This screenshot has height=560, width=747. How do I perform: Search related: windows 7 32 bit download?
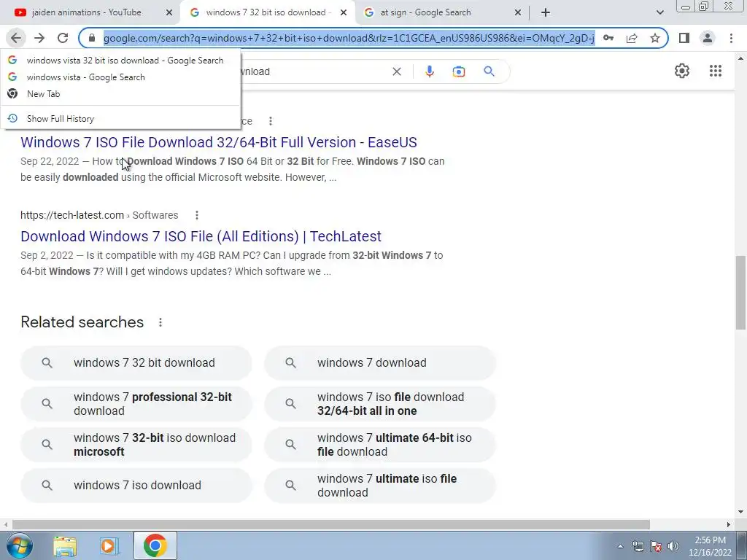136,363
